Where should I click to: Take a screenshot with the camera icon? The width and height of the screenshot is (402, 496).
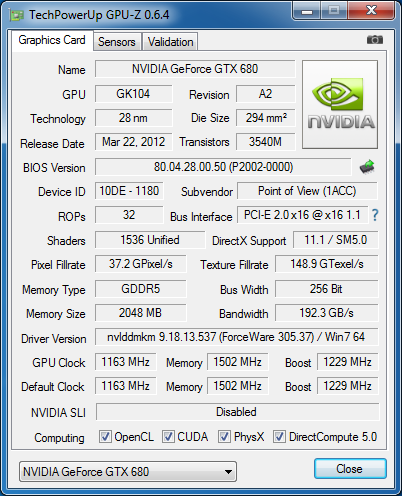pyautogui.click(x=375, y=40)
